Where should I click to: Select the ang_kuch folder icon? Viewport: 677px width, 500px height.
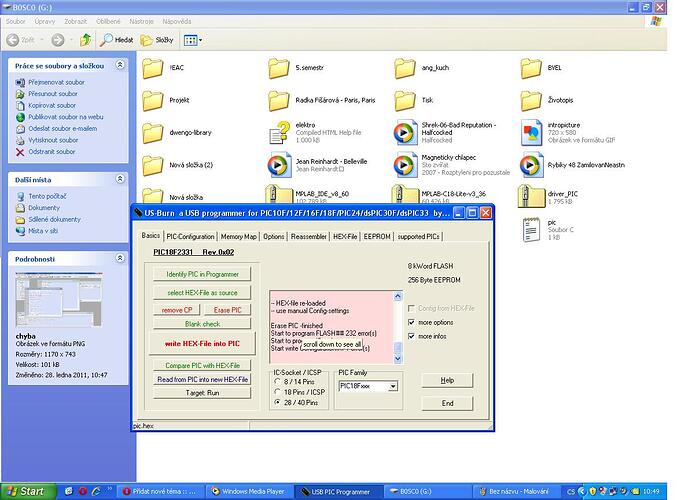[x=405, y=68]
